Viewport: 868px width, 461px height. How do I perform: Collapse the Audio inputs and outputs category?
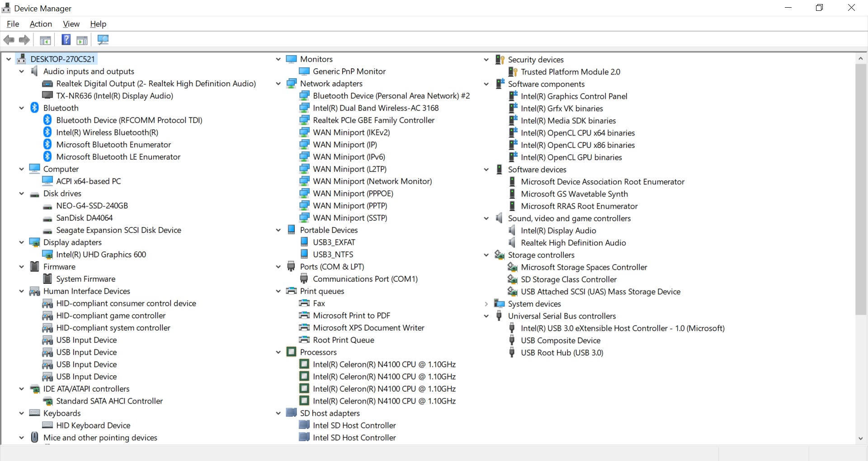point(21,71)
